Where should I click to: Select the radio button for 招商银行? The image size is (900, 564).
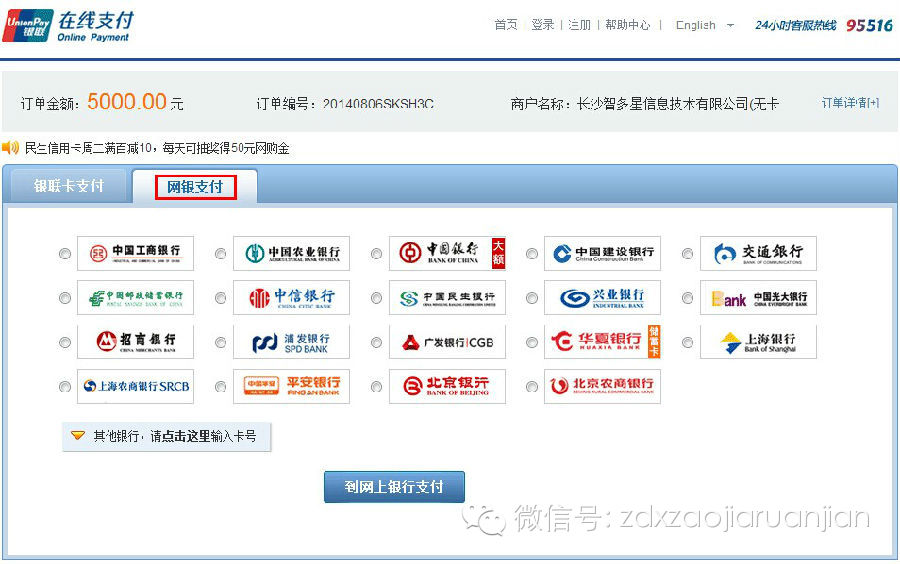pos(65,343)
